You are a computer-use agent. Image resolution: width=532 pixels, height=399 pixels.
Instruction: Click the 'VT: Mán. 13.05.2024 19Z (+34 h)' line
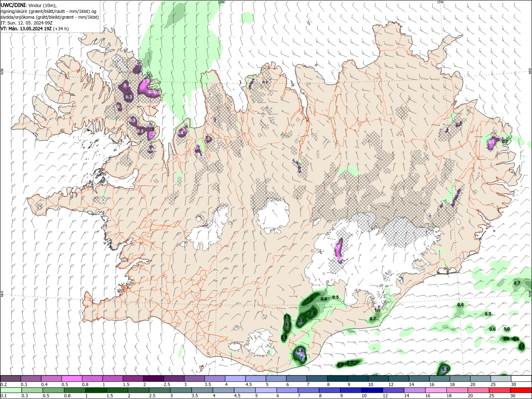(x=34, y=29)
